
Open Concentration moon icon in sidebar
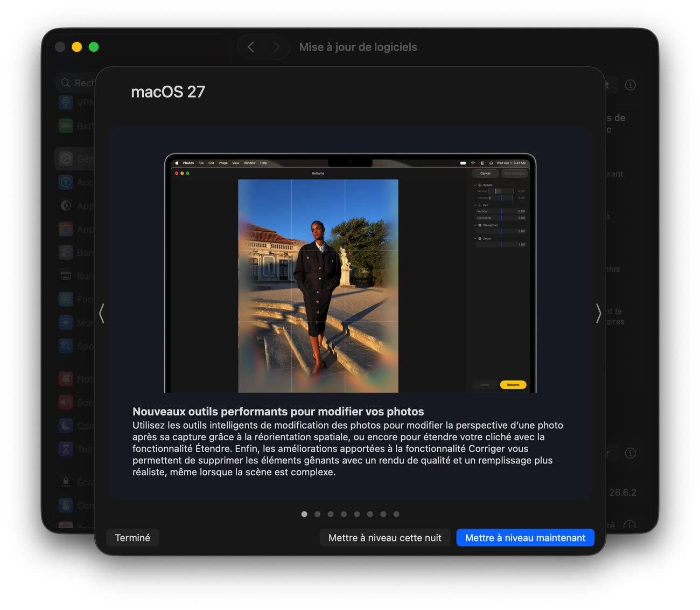[66, 426]
